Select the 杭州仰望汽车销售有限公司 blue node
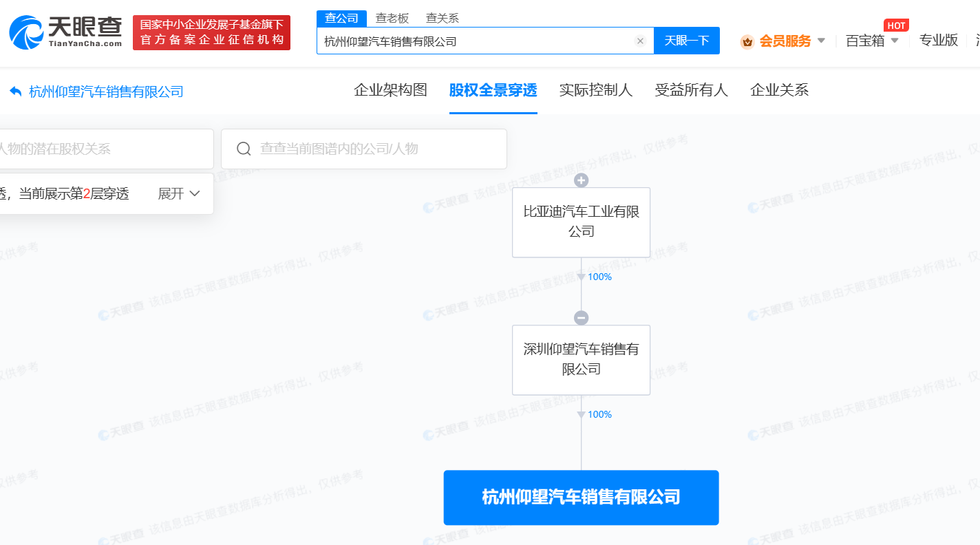Screen dimensions: 980x545 [581, 498]
